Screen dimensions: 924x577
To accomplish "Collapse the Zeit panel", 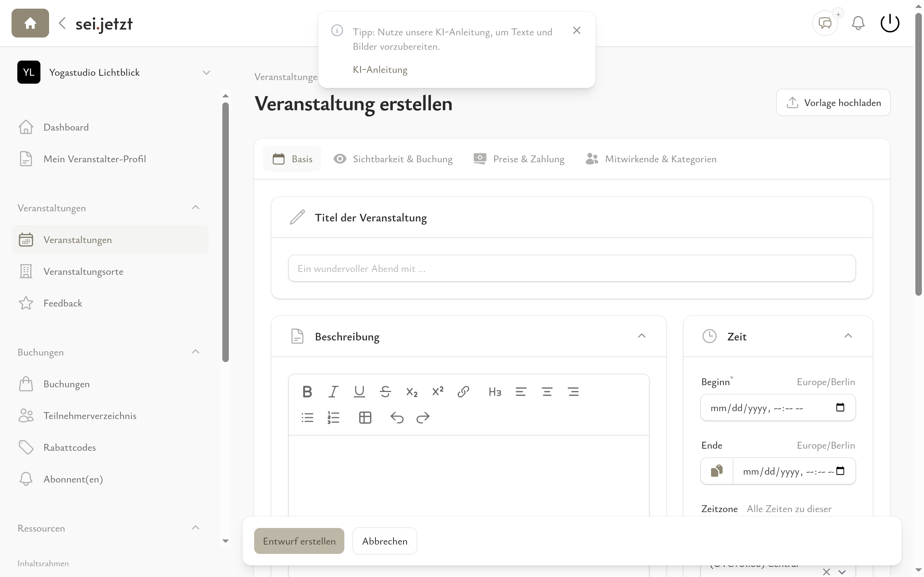I will (849, 336).
